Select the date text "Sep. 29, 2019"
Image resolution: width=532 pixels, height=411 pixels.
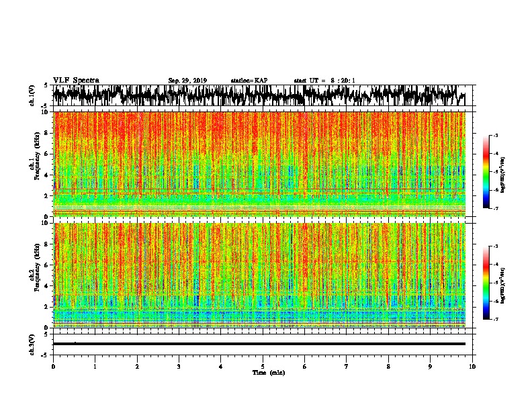click(187, 81)
